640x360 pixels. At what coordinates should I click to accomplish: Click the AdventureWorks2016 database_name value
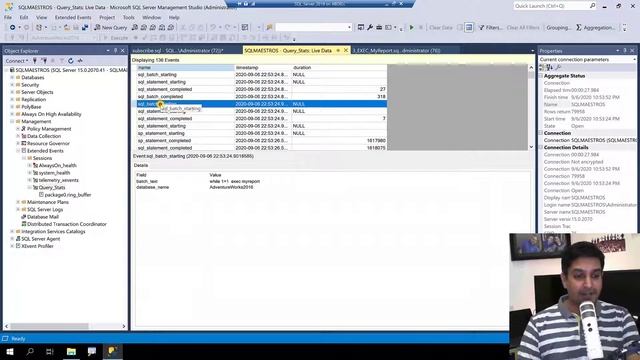tap(231, 187)
